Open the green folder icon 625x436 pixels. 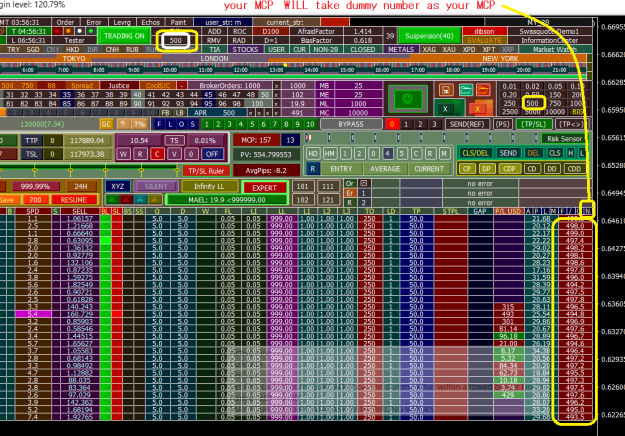tap(465, 90)
